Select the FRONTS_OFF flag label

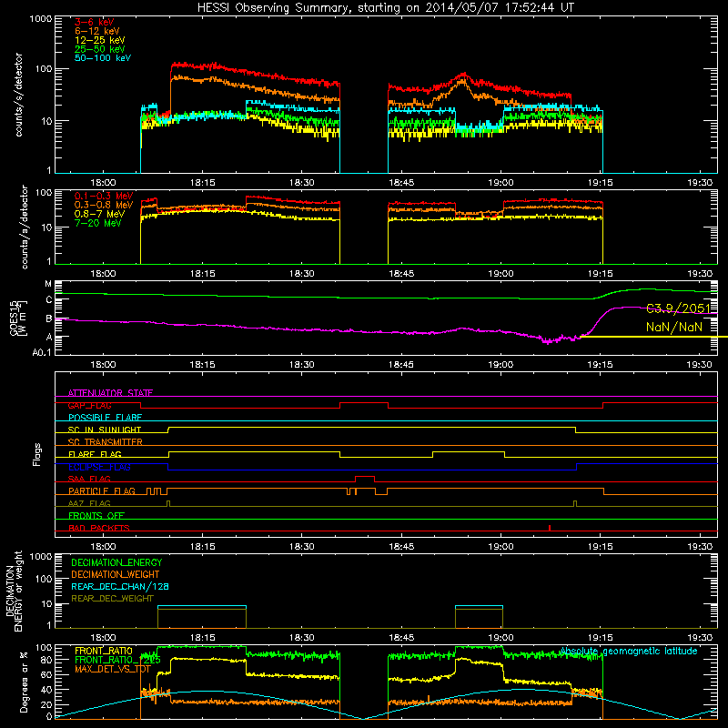96,516
